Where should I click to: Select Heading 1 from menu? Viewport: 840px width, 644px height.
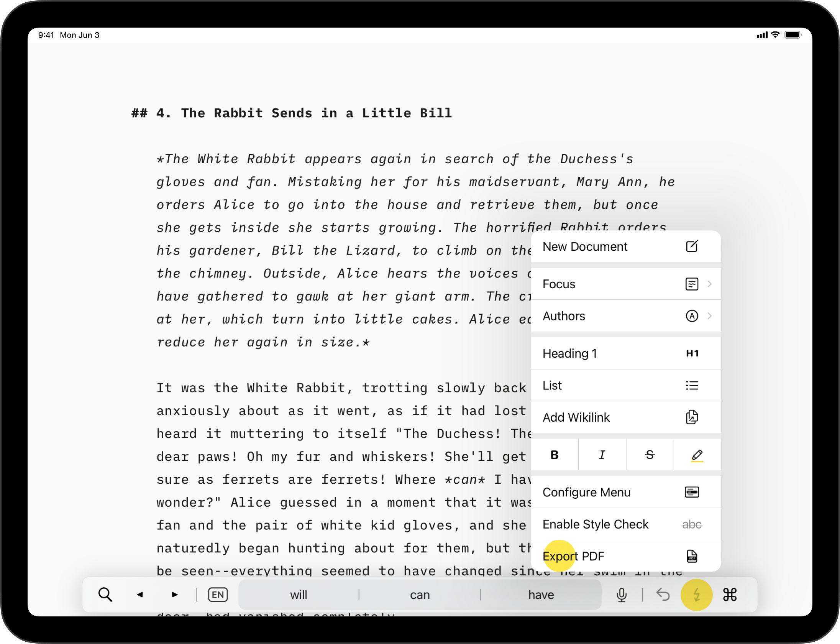tap(625, 353)
